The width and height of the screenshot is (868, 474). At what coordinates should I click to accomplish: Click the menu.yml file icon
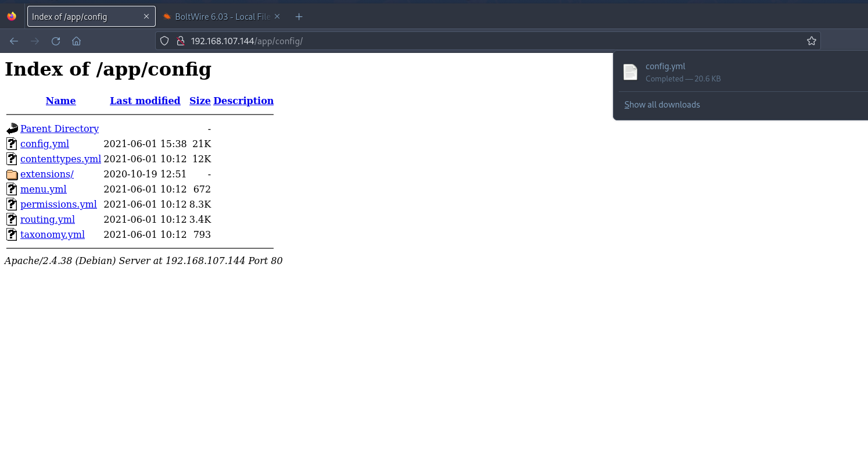12,189
